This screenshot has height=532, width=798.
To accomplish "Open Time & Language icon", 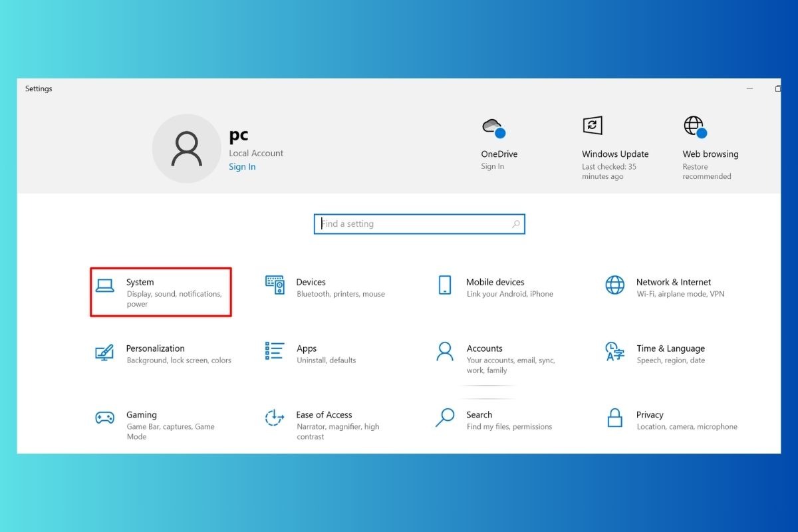I will click(614, 352).
